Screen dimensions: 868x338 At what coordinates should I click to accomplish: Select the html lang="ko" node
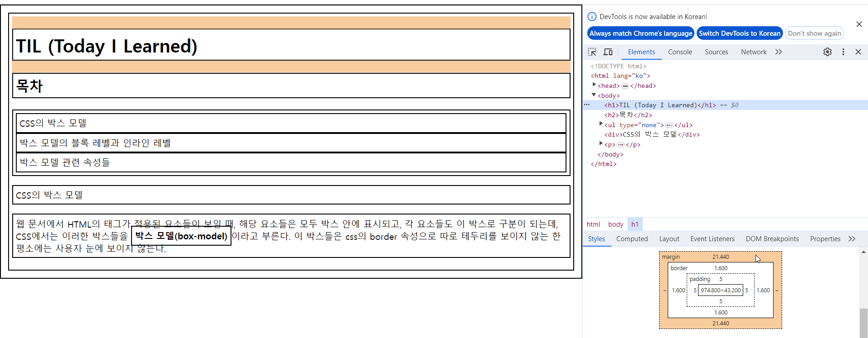click(620, 76)
